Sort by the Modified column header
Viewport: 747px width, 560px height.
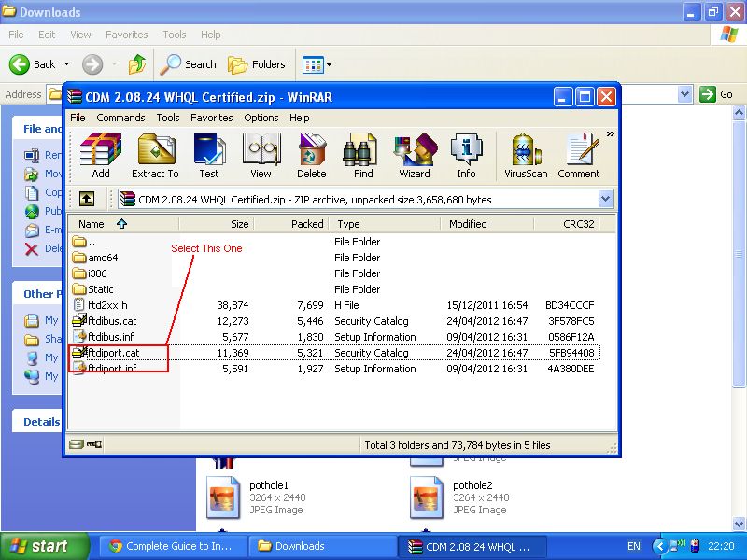coord(487,224)
